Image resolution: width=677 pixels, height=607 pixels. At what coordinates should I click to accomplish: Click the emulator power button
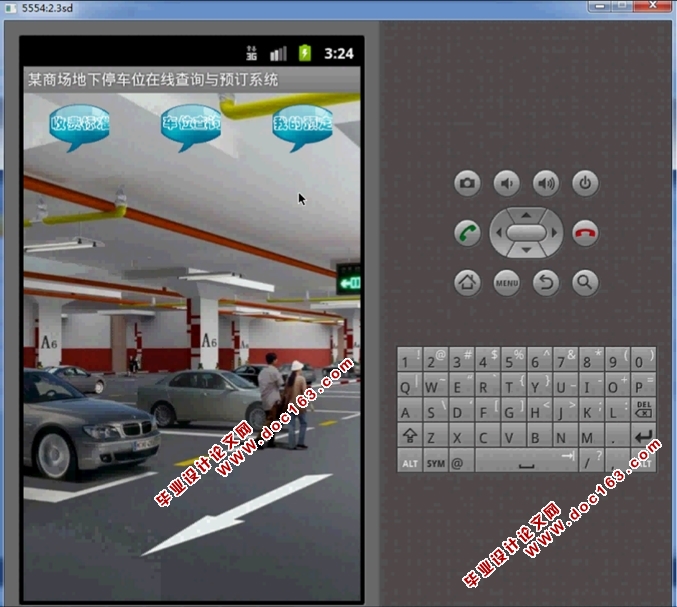coord(585,183)
